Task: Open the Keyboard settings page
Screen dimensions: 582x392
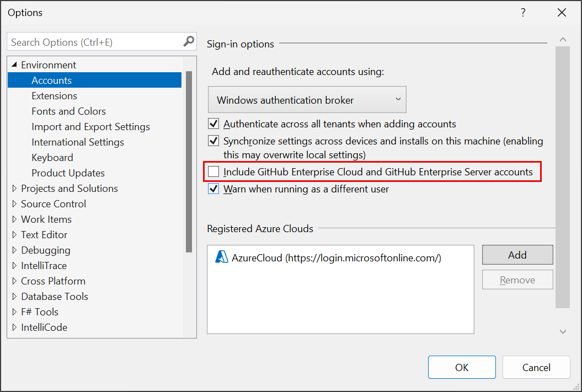Action: tap(52, 157)
